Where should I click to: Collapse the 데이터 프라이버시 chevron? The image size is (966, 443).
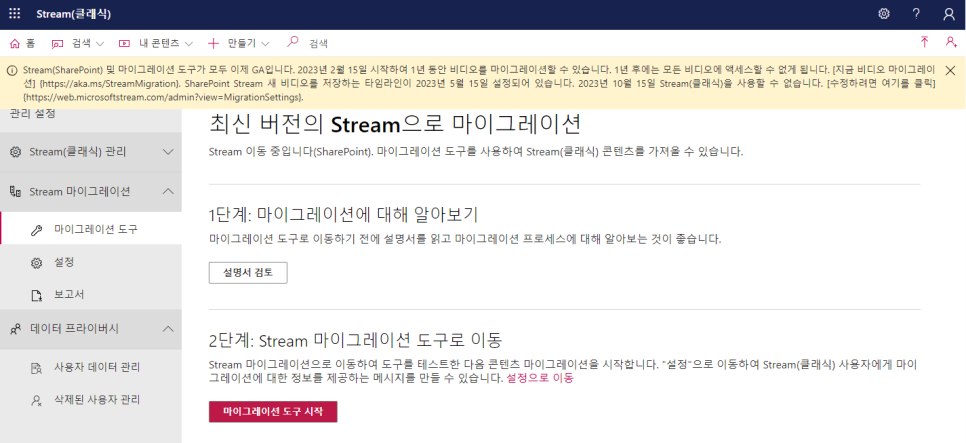coord(168,329)
